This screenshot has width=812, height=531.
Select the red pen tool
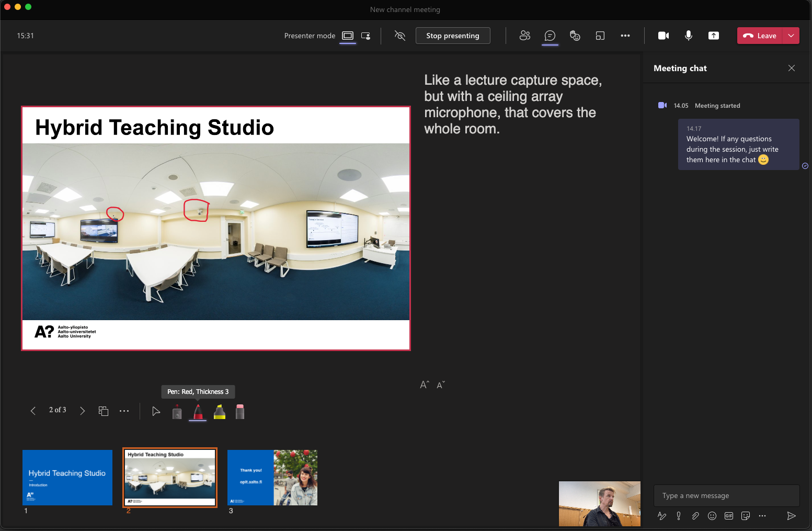click(198, 412)
